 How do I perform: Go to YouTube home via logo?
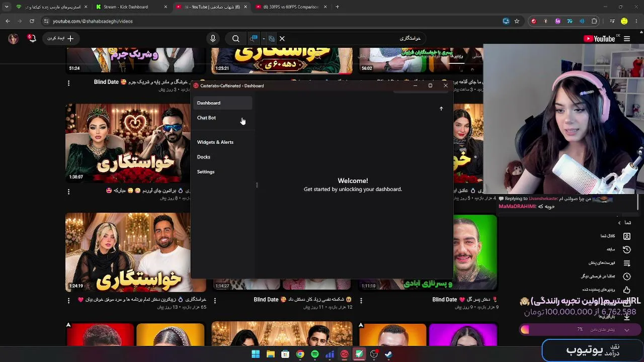coord(599,39)
